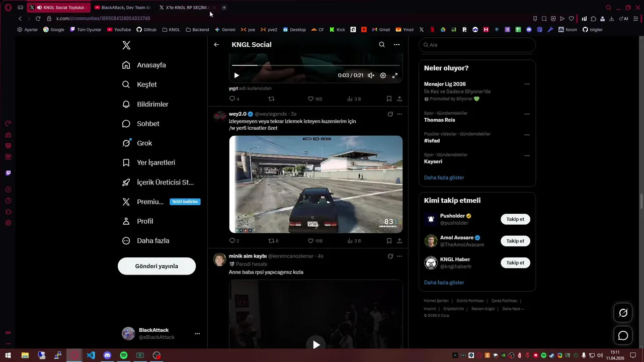The image size is (644, 362).
Task: Open Visual Studio Code from taskbar
Action: [91, 355]
